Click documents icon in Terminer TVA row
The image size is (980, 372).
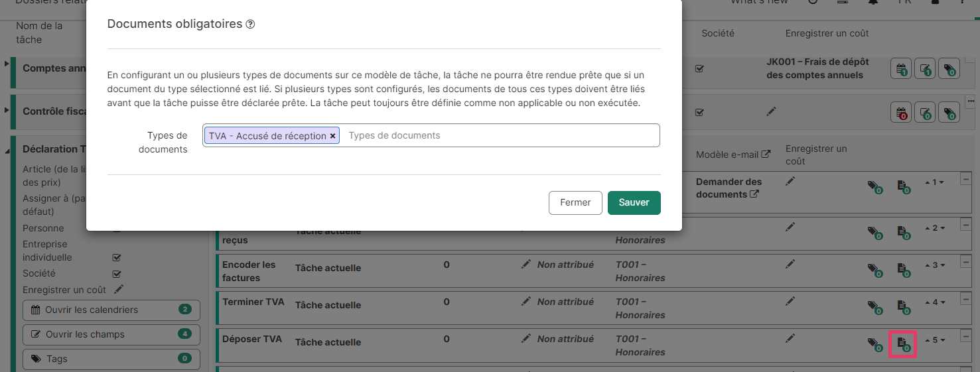pos(902,306)
